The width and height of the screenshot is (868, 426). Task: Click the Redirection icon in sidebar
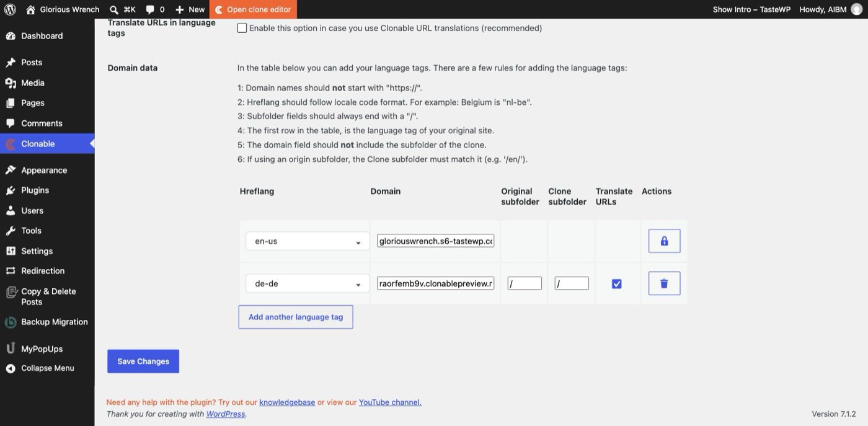pos(11,271)
